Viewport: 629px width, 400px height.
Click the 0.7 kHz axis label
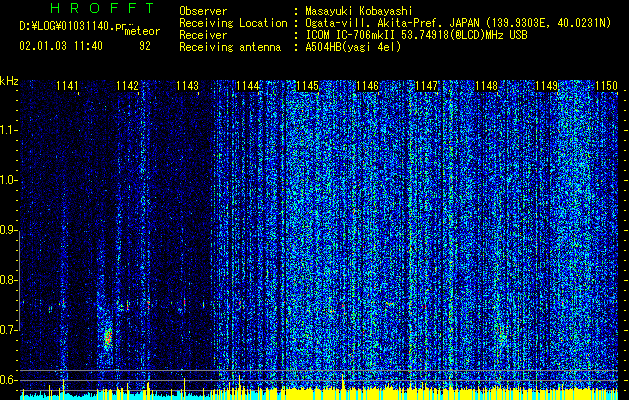[9, 330]
